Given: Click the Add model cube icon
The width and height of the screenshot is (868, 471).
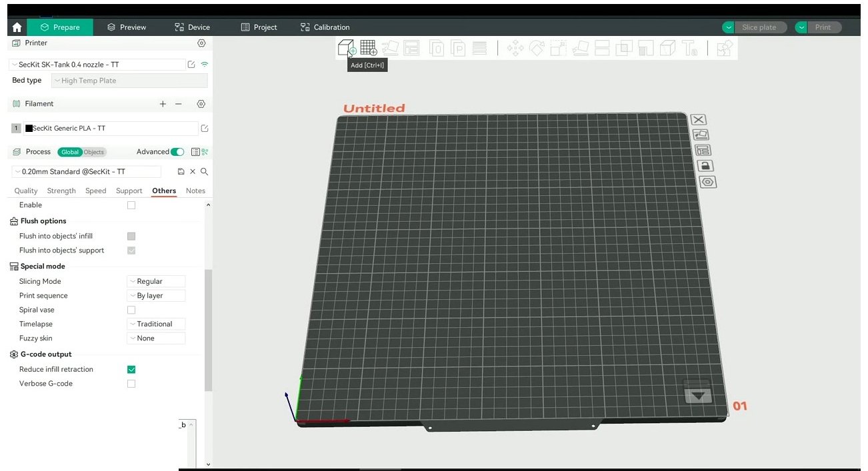Looking at the screenshot, I should coord(347,48).
